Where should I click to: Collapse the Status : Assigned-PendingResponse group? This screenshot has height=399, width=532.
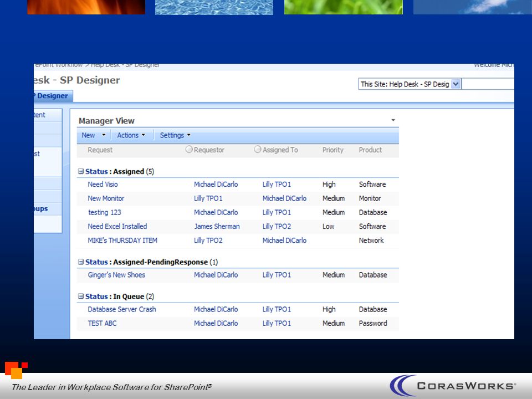point(81,262)
